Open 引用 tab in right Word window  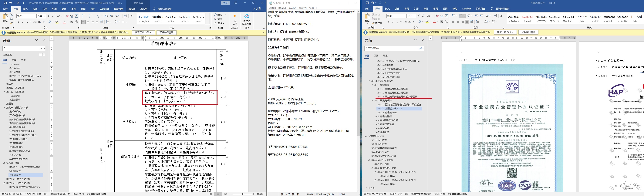(416, 9)
